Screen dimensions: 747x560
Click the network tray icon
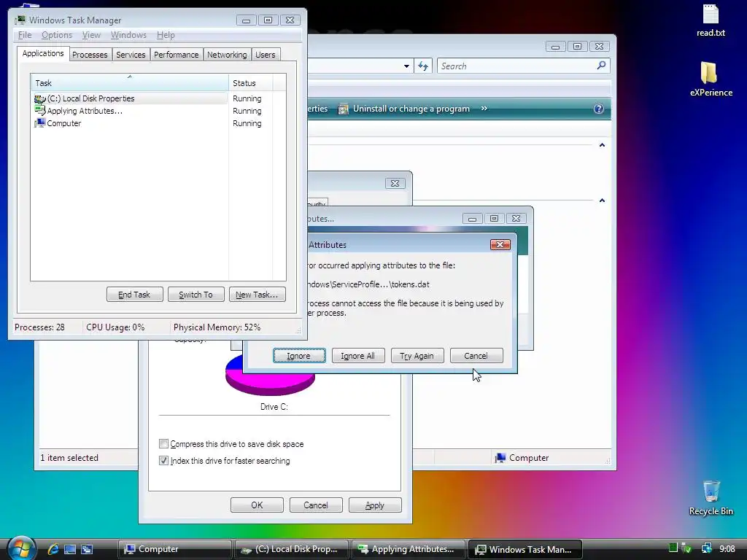point(706,548)
